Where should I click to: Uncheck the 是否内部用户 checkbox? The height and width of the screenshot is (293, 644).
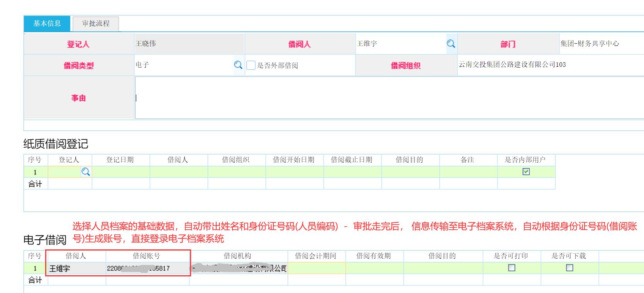tap(526, 172)
